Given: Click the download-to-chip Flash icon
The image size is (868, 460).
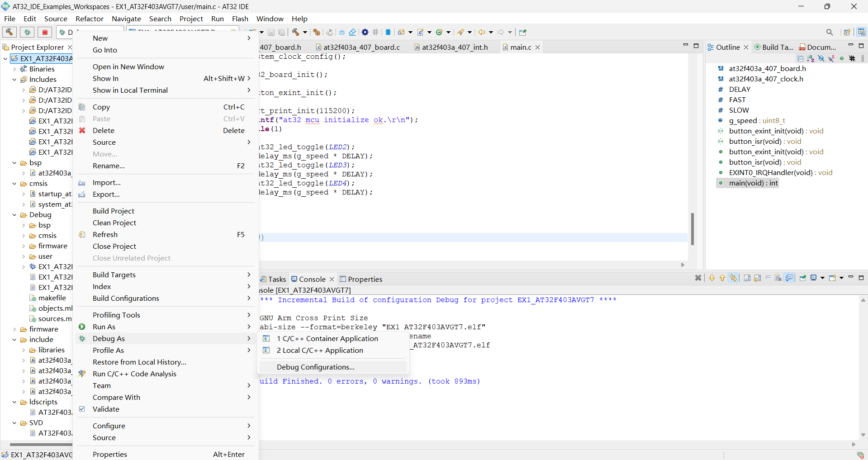Looking at the screenshot, I should point(342,32).
